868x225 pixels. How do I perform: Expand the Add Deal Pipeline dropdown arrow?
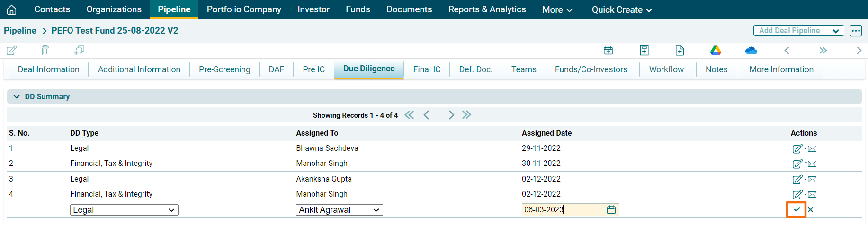coord(835,31)
